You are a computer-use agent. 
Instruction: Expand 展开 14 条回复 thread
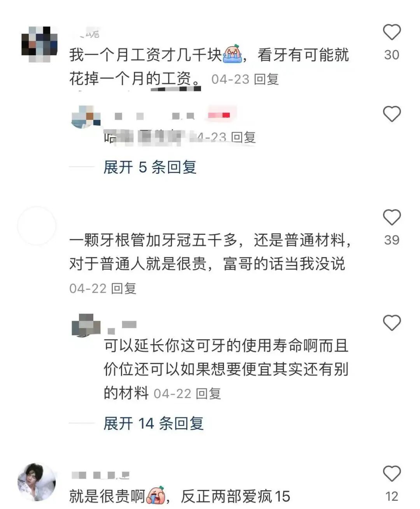click(x=153, y=423)
